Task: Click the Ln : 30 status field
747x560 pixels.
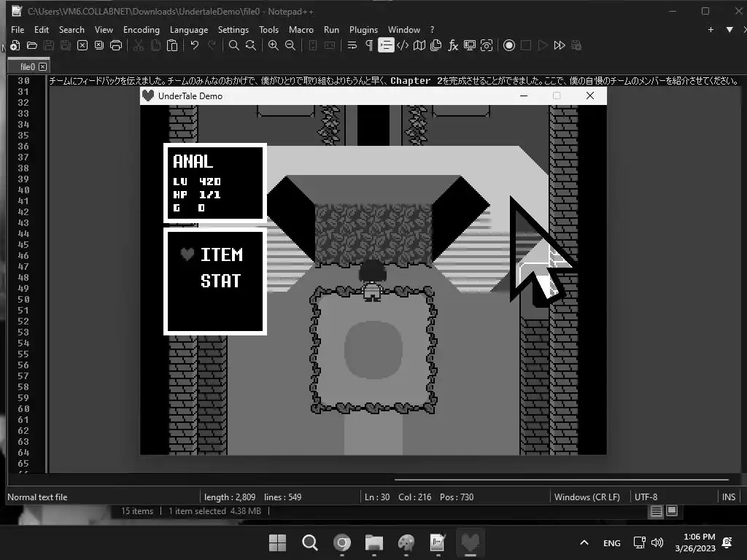Action: 377,497
